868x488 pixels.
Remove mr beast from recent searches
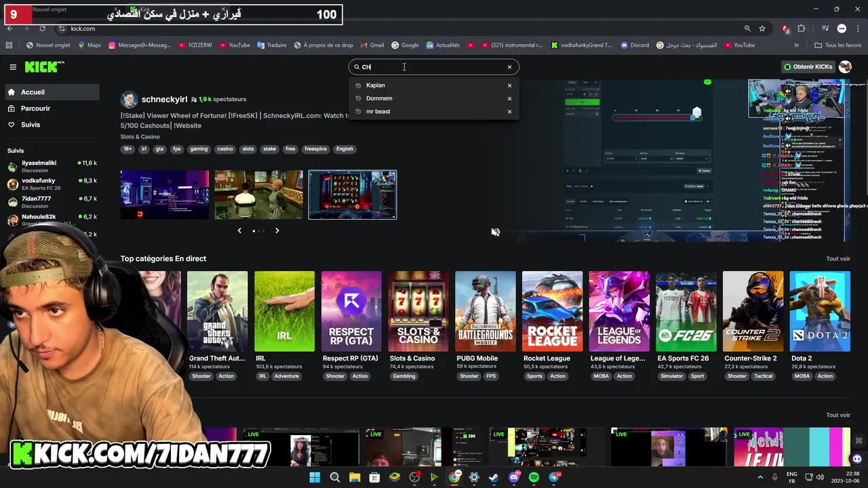point(509,111)
